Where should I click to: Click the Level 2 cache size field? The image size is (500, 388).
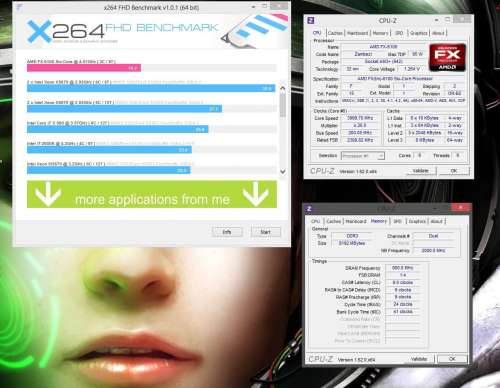click(424, 133)
